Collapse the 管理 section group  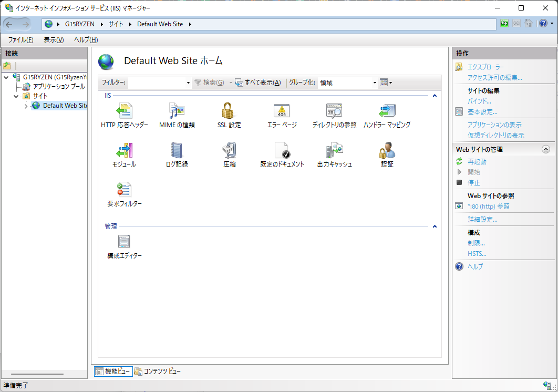click(x=435, y=226)
